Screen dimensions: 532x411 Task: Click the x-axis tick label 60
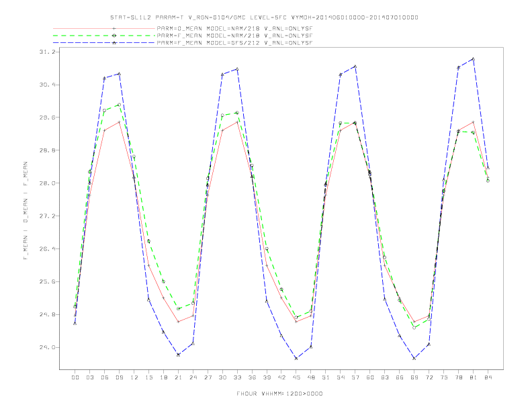pos(370,377)
